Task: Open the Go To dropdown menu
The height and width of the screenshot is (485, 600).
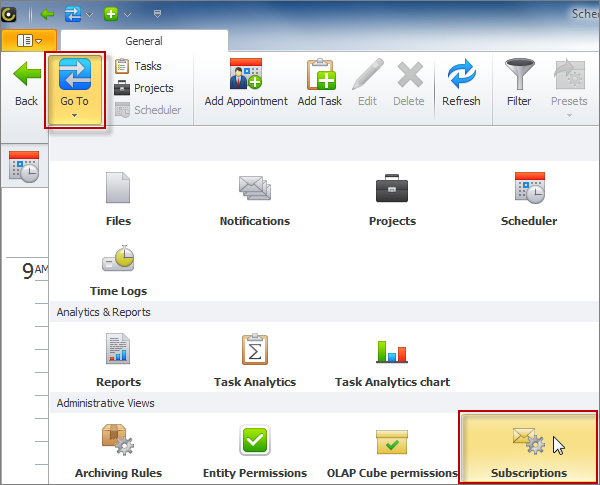Action: [74, 90]
